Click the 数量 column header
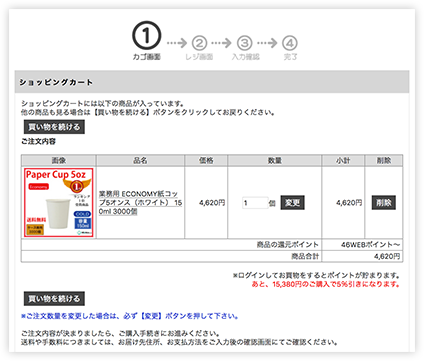 [x=275, y=161]
